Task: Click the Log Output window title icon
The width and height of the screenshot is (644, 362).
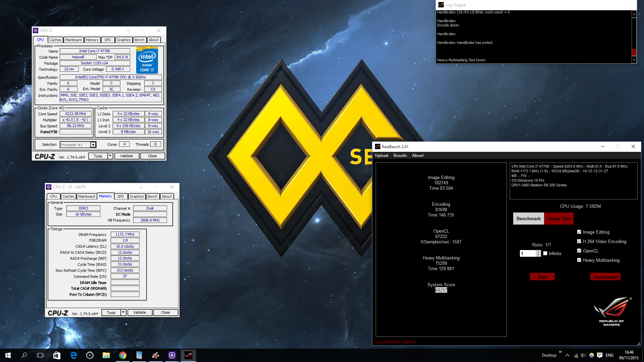Action: tap(441, 5)
